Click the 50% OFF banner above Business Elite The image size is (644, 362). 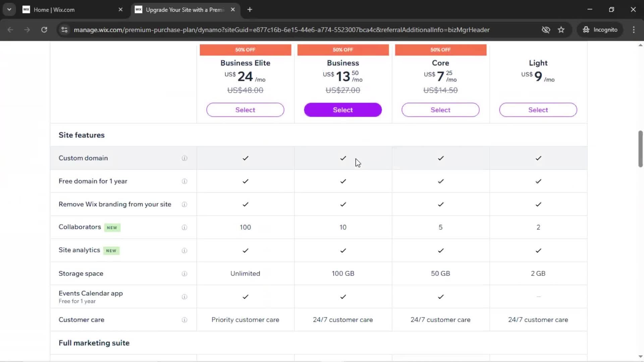(245, 50)
